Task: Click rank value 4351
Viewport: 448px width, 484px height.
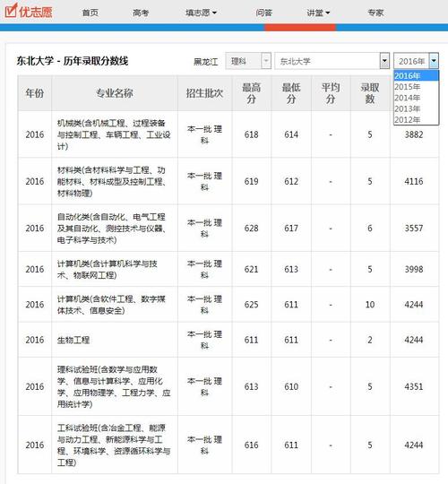Action: tap(414, 386)
